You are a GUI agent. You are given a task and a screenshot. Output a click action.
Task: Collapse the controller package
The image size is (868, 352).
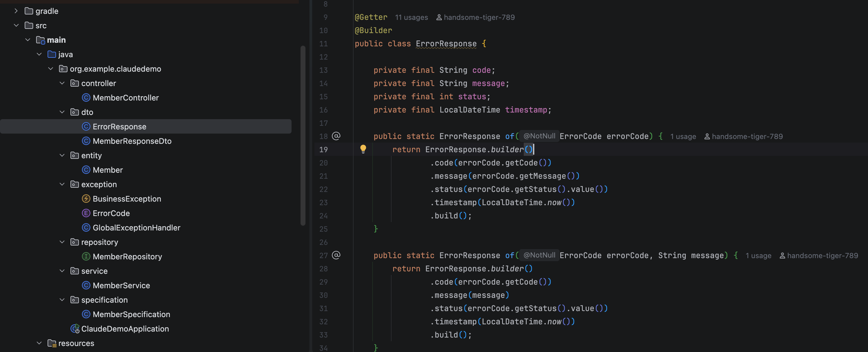pyautogui.click(x=62, y=83)
